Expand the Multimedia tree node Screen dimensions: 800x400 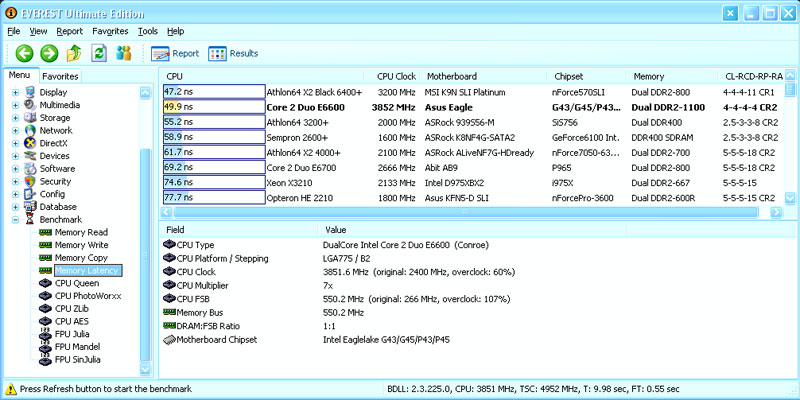tap(15, 105)
